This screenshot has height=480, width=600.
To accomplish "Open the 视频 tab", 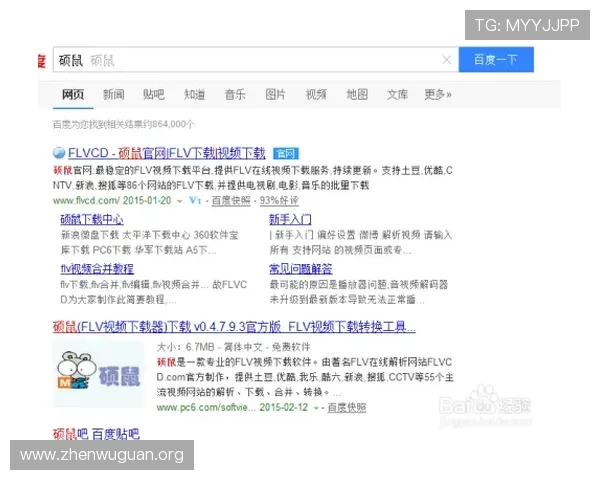I will tap(316, 95).
